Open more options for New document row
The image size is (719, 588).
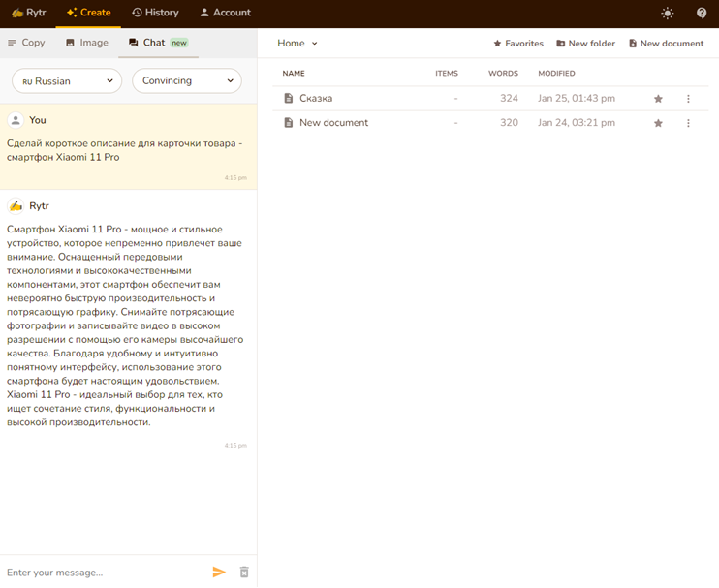(688, 123)
